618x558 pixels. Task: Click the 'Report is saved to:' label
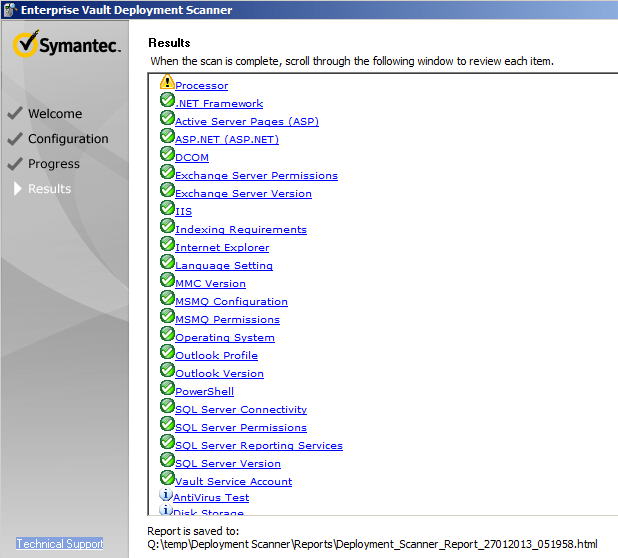193,531
